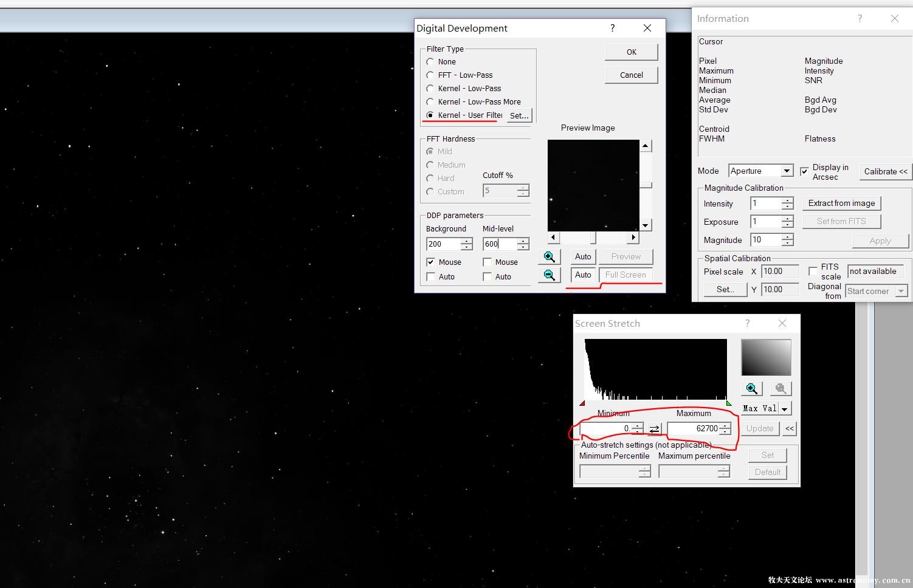Close the Screen Stretch window
The height and width of the screenshot is (588, 913).
782,323
